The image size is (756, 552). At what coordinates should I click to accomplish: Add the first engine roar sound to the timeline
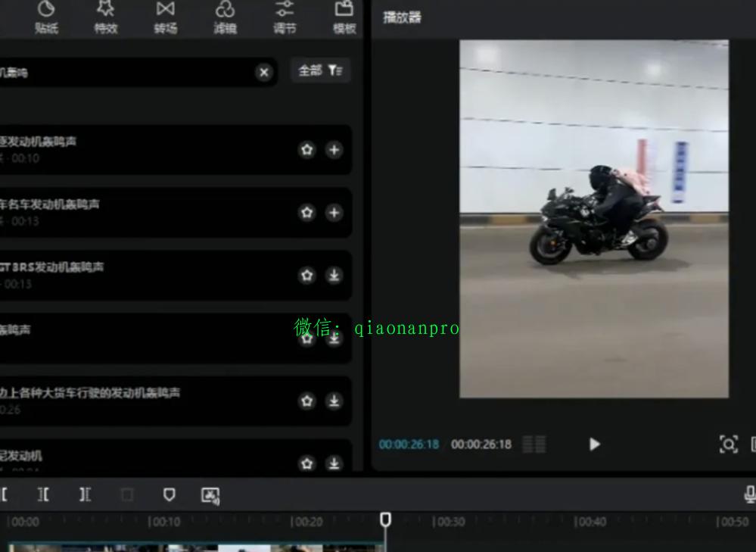point(334,150)
